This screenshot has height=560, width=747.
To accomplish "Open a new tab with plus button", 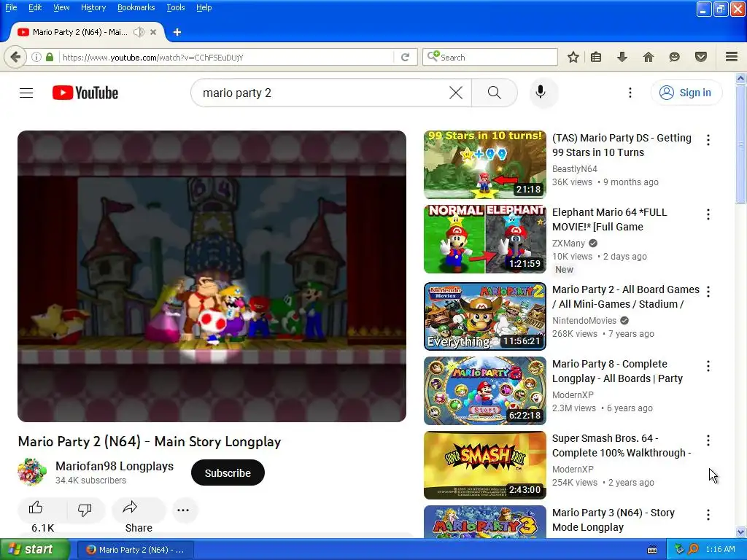I will point(177,32).
